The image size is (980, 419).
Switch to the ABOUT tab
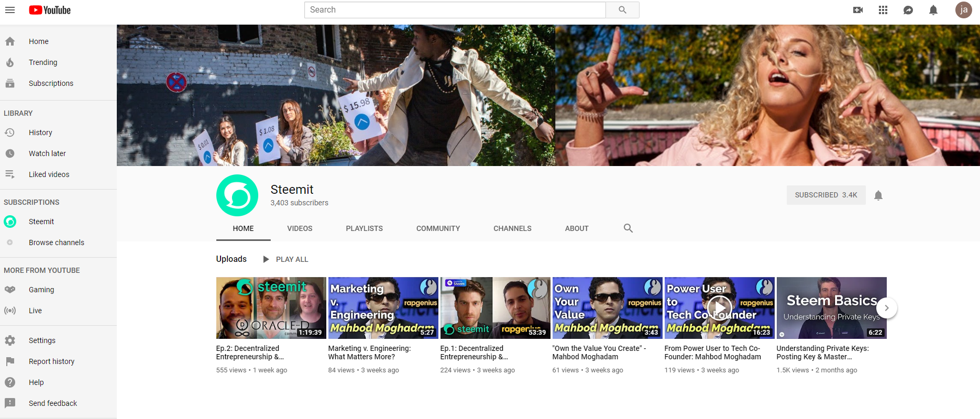(577, 228)
